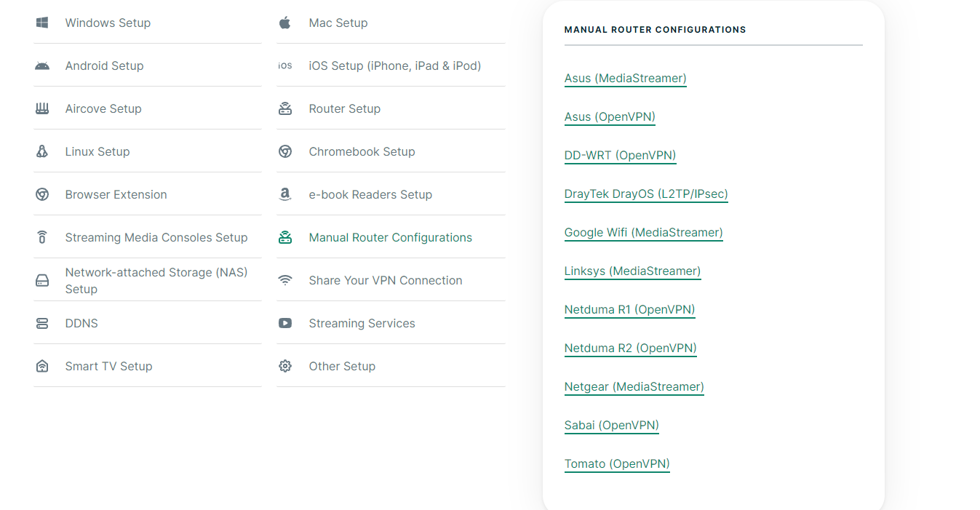Click the Chrome icon beside Browser Extension
The image size is (980, 510).
tap(42, 194)
